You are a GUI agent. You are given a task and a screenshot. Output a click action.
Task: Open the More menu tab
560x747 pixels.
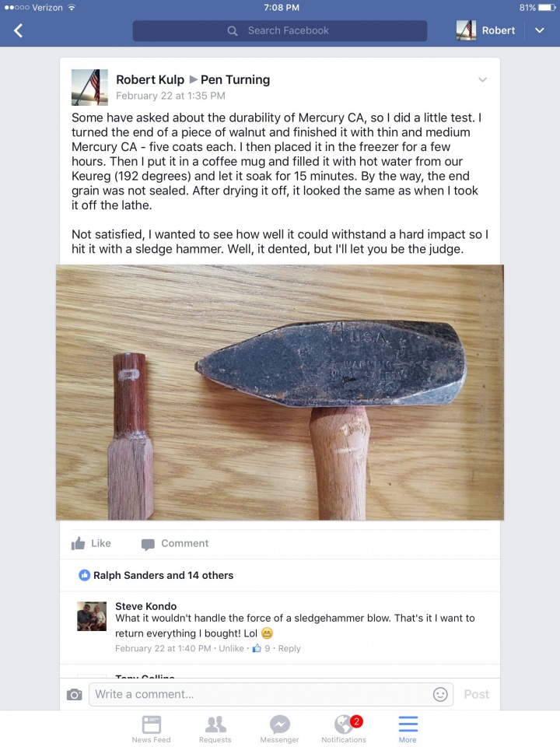point(408,729)
